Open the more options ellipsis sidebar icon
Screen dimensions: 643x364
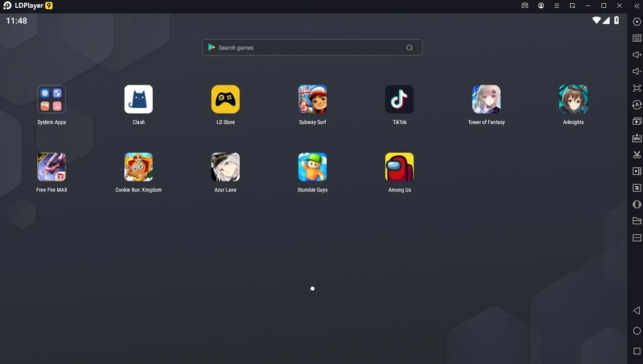click(636, 238)
